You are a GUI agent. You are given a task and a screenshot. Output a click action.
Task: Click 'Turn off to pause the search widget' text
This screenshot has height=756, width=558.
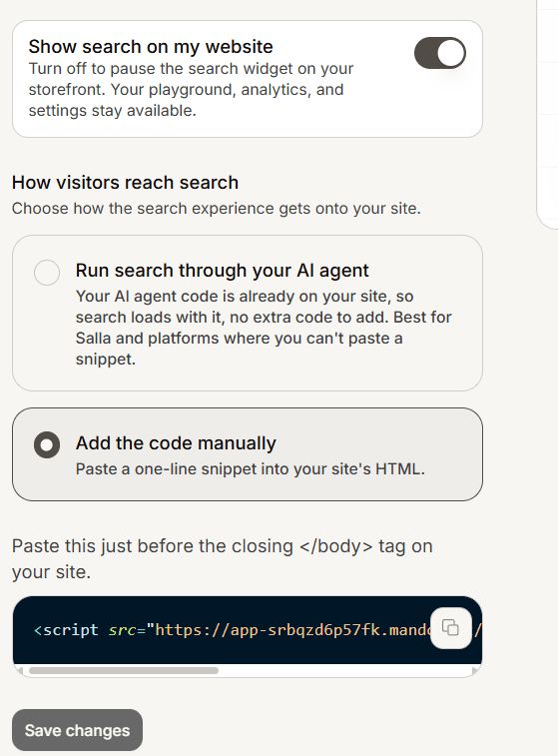[x=191, y=90]
